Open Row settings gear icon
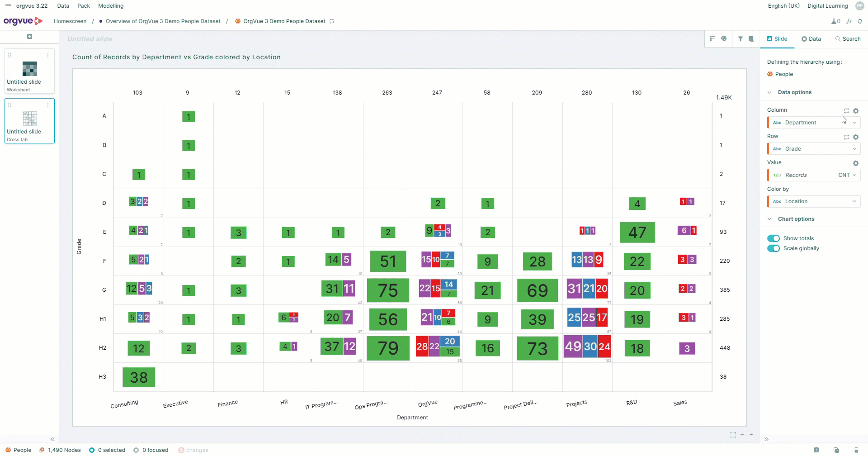The image size is (868, 456). [856, 137]
